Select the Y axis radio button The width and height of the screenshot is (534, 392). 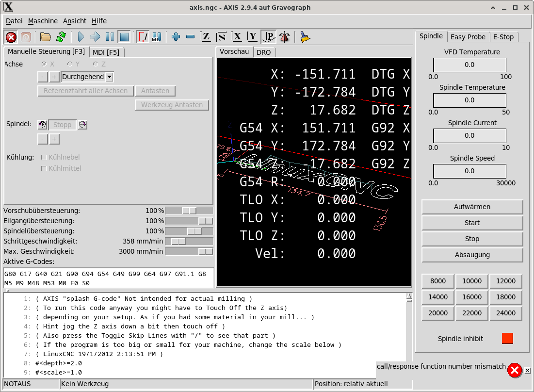pos(70,64)
